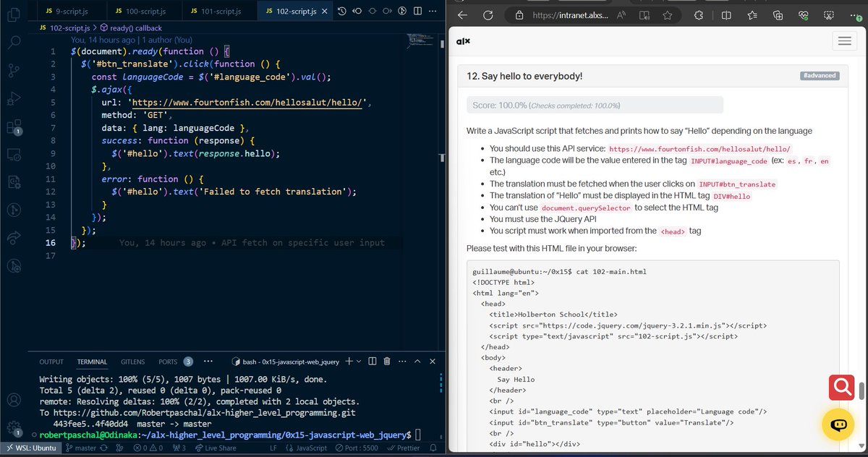The image size is (868, 457).
Task: Close the terminal panel
Action: (433, 361)
